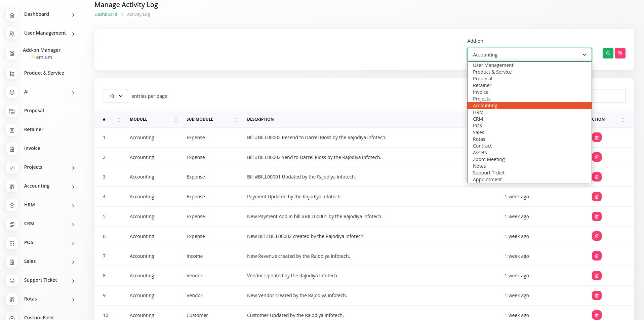Screen dimensions: 644x320
Task: Delete the first activity log row
Action: pos(597,137)
